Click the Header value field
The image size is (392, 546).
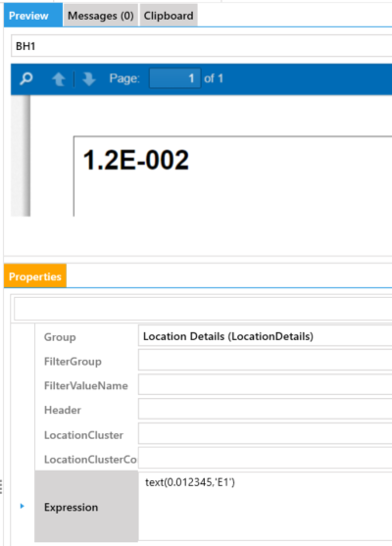pos(265,409)
